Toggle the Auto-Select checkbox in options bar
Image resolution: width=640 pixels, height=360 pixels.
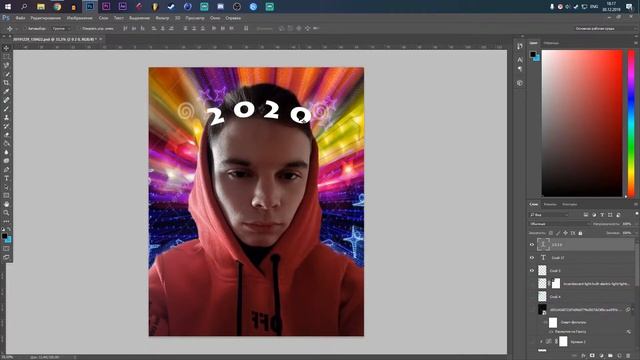(24, 29)
